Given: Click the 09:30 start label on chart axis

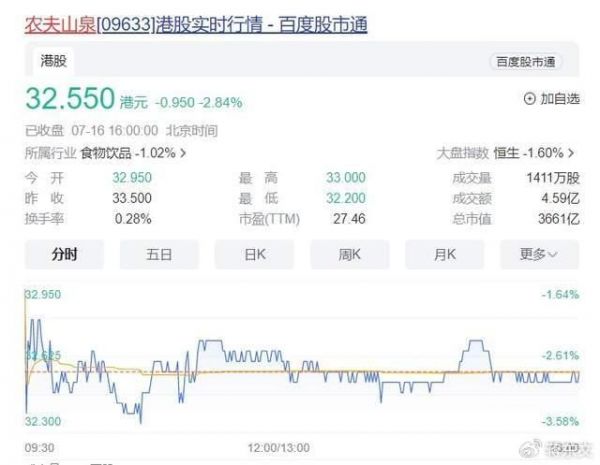Looking at the screenshot, I should tap(39, 447).
